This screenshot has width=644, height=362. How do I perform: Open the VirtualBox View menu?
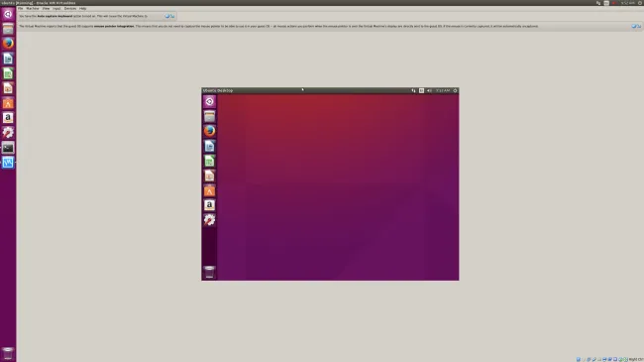pos(46,8)
